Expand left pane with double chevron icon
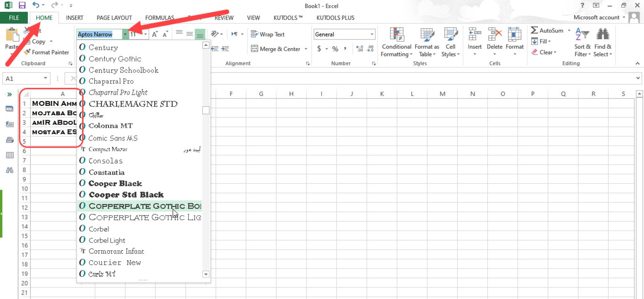 click(9, 94)
